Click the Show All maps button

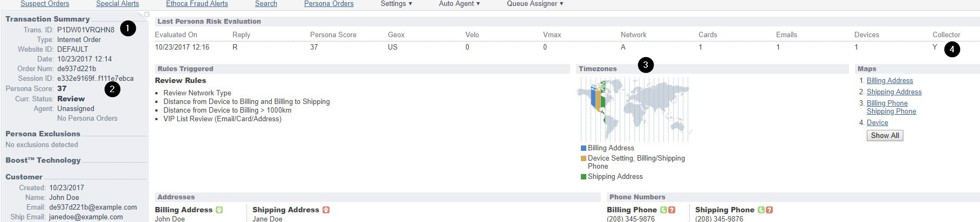click(885, 135)
